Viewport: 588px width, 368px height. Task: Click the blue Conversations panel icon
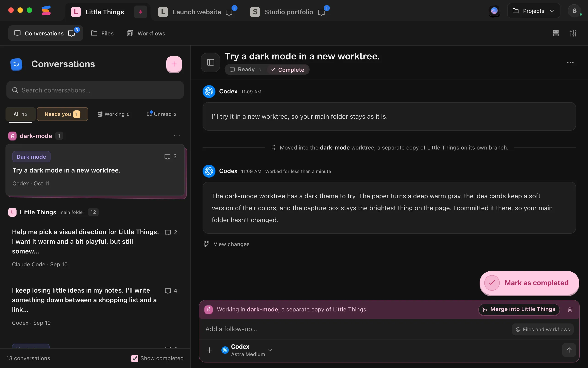click(16, 64)
